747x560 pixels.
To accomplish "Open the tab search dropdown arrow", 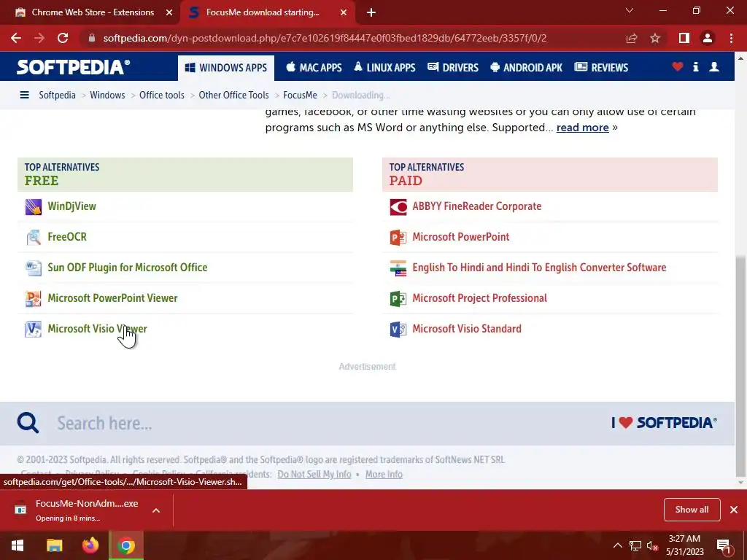I will pyautogui.click(x=630, y=10).
